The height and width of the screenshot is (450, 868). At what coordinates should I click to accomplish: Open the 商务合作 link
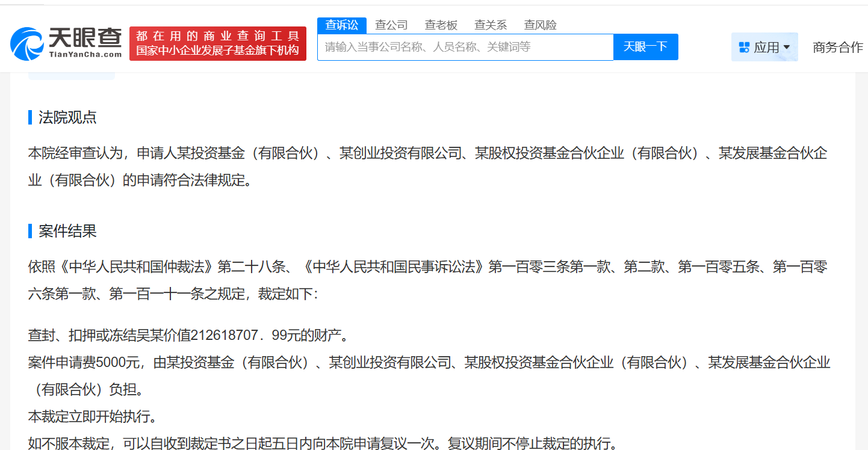[x=837, y=48]
